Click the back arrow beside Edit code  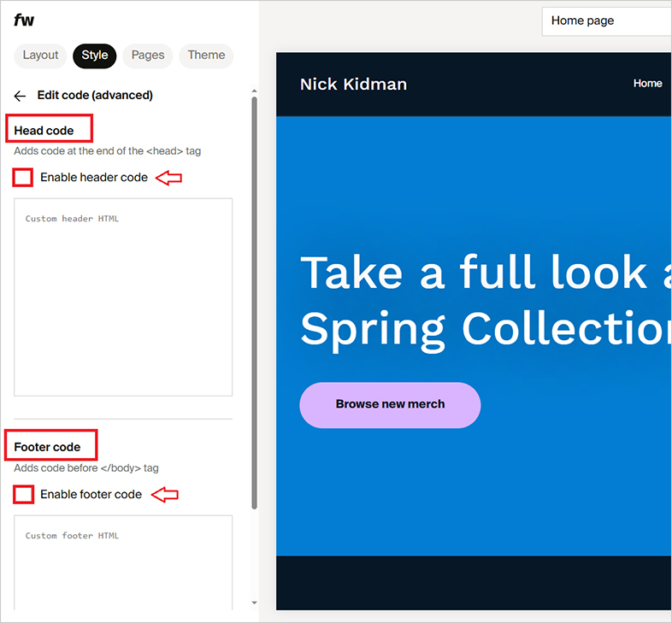21,96
